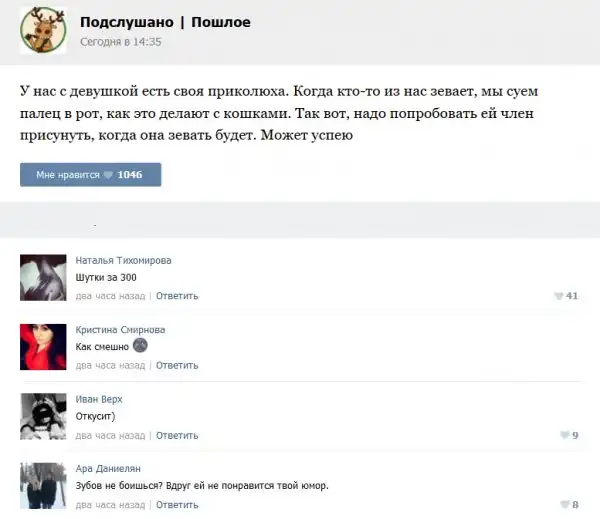600x519 pixels.
Task: Open Наталья Тихомирова's profile name
Action: coord(123,260)
